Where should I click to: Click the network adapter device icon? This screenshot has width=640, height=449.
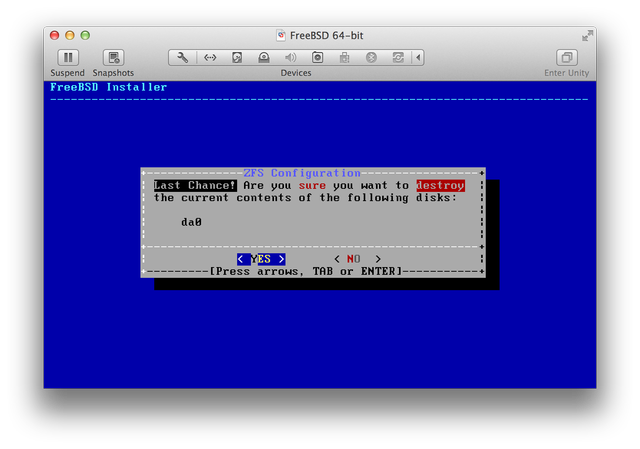210,58
